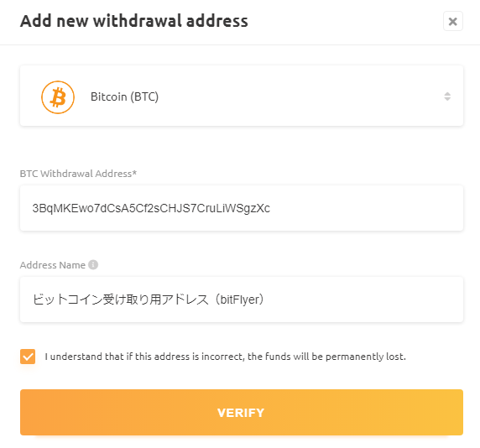Click the asterisk after Withdrawal Address label
This screenshot has width=480, height=448.
pos(134,172)
